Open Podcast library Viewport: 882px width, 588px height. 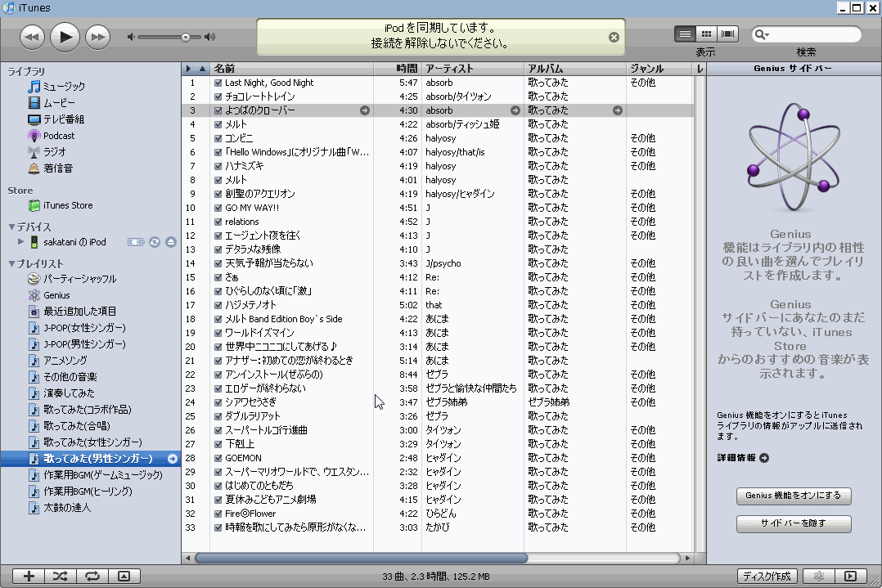click(51, 136)
